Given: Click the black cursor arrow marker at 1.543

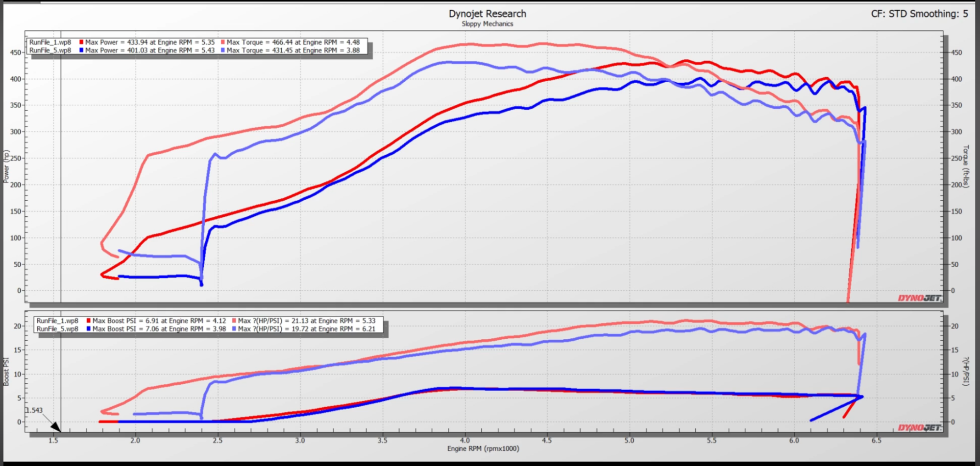Looking at the screenshot, I should [55, 427].
